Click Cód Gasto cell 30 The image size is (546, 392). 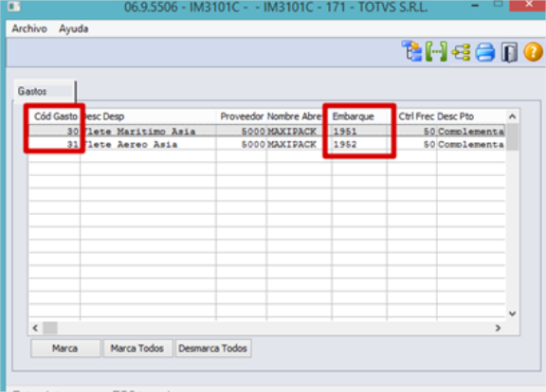54,131
